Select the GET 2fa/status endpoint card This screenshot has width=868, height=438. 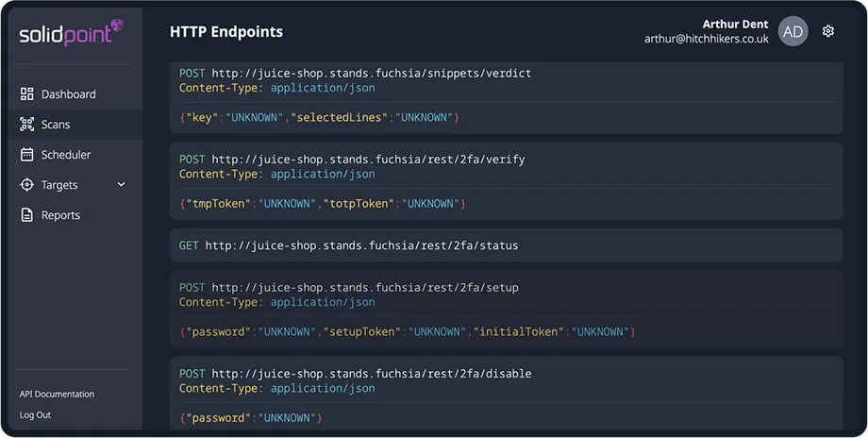[506, 245]
